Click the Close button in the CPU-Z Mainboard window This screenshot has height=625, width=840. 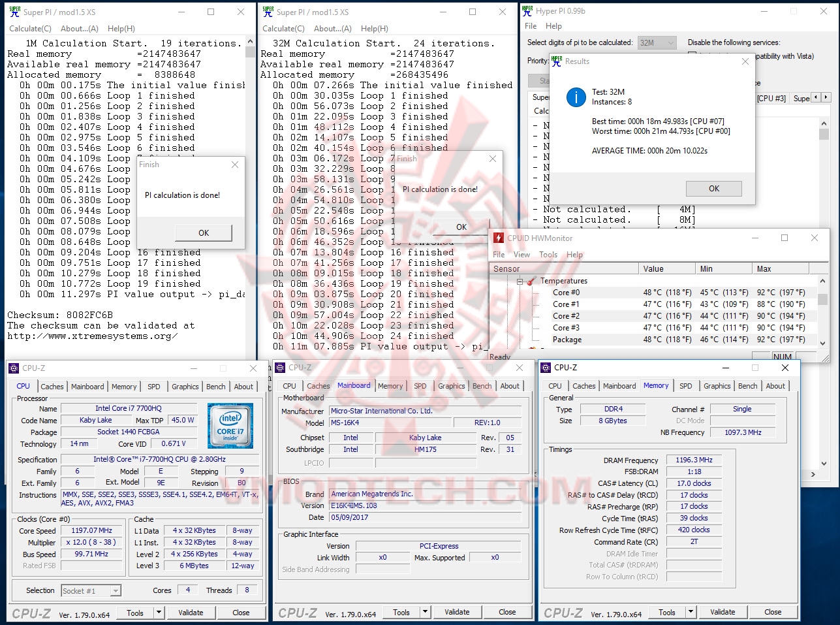(507, 612)
